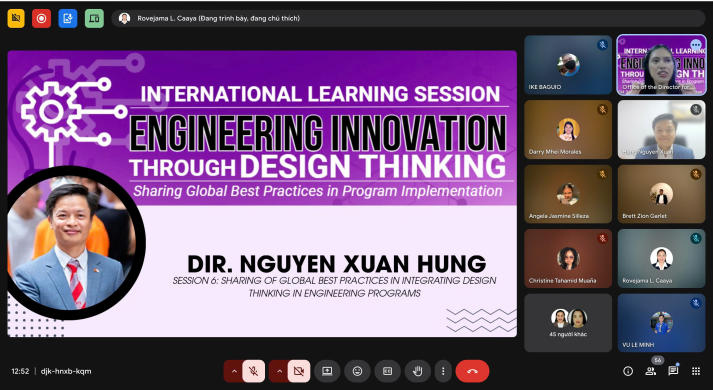Viewport: 713px width, 390px height.
Task: Open the in-call chat panel
Action: pyautogui.click(x=673, y=371)
